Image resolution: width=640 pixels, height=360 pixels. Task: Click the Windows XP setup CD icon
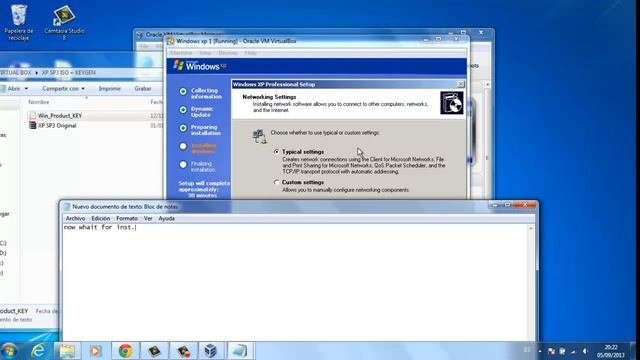(451, 103)
